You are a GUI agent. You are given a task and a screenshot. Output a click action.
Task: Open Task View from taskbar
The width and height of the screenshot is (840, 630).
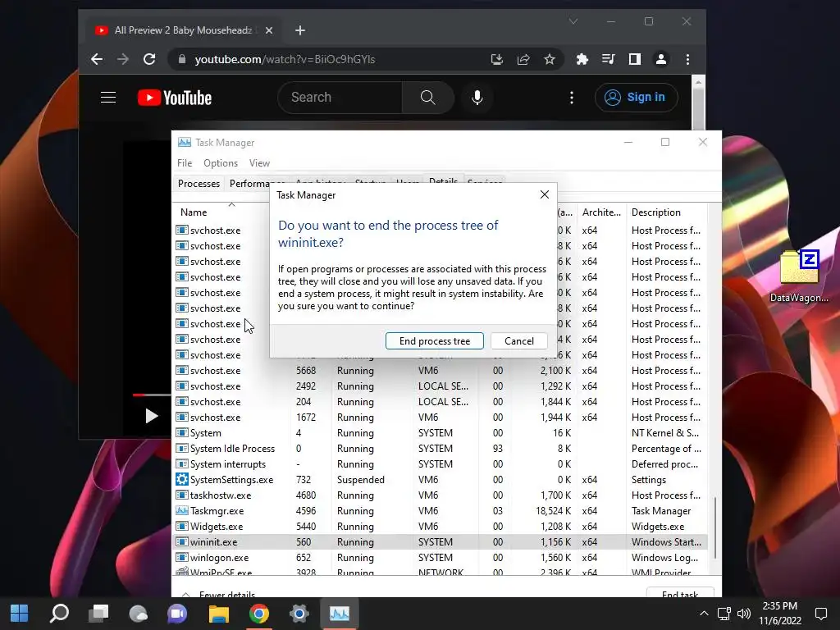[98, 614]
